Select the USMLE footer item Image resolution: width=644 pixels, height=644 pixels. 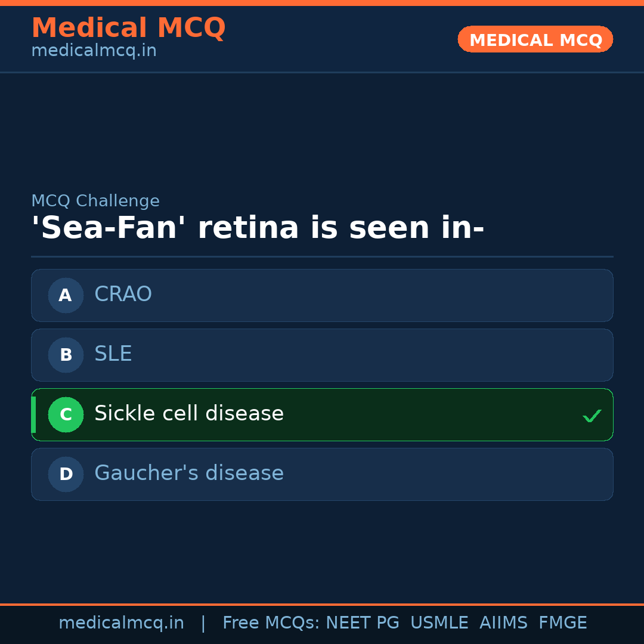click(x=439, y=623)
